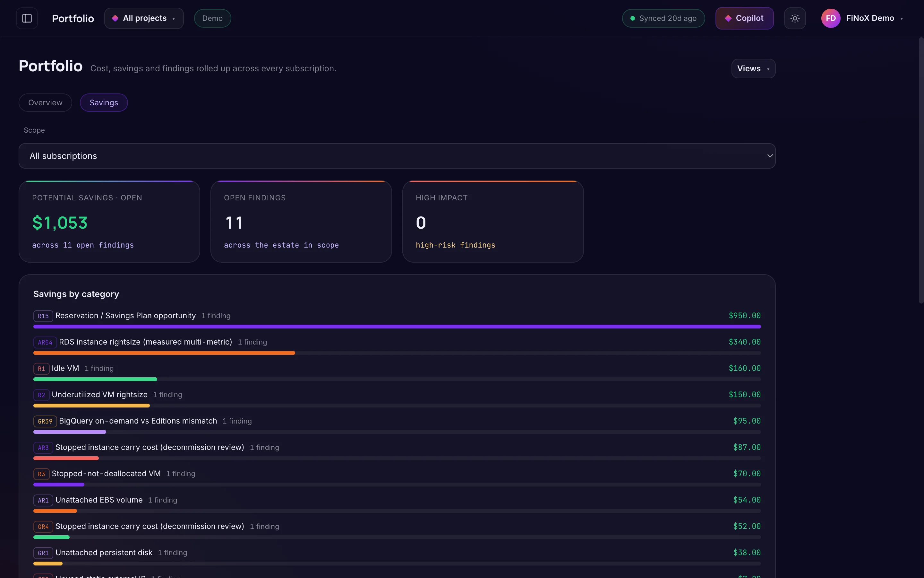
Task: Click the FD avatar circle
Action: coord(830,18)
